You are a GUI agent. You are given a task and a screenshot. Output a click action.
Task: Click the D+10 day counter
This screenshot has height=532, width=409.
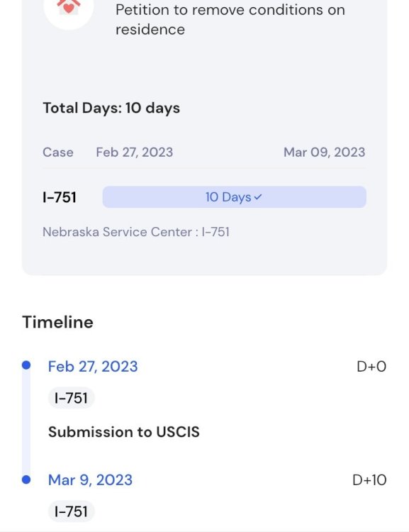pyautogui.click(x=369, y=480)
